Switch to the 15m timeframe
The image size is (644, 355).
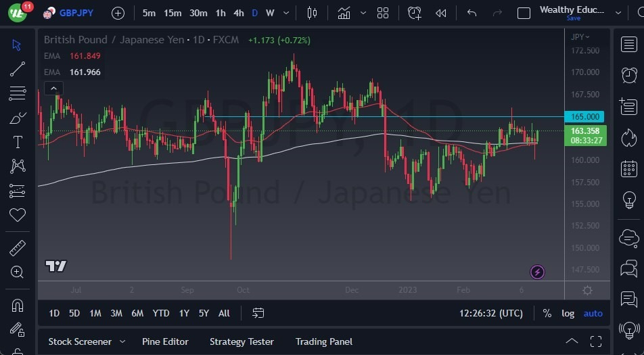click(172, 13)
